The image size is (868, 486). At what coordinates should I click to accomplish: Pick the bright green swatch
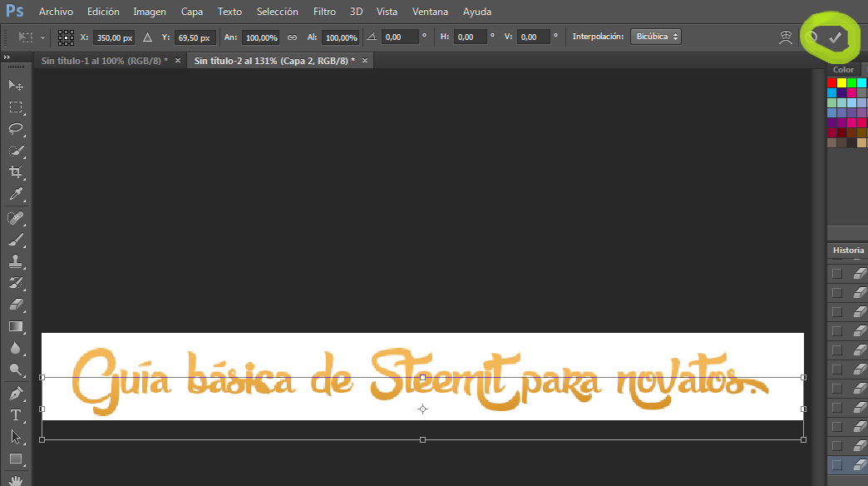(x=852, y=82)
